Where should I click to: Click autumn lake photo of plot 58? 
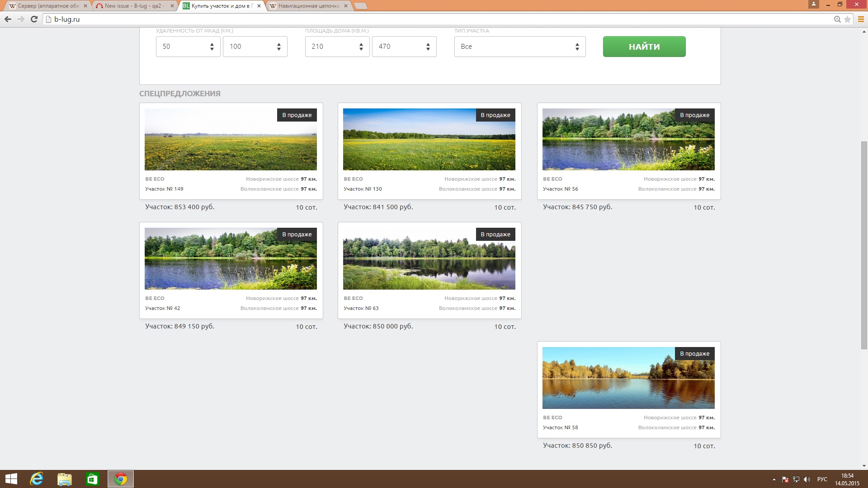628,378
